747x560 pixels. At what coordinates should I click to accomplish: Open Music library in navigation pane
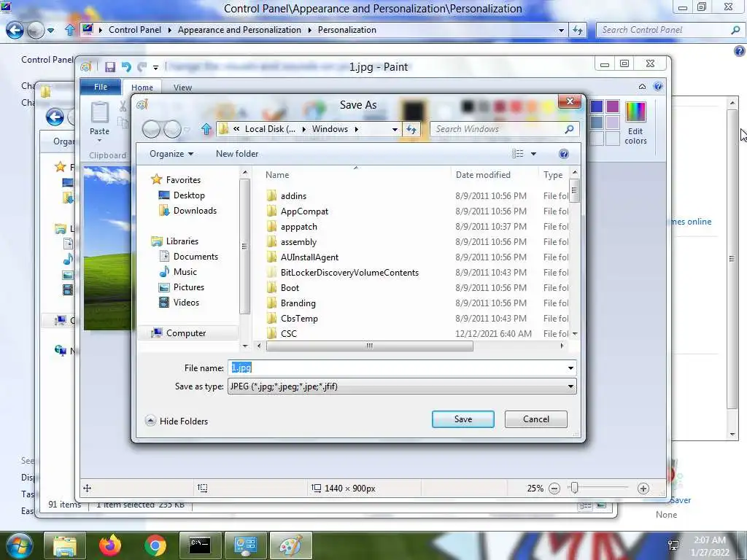point(185,271)
